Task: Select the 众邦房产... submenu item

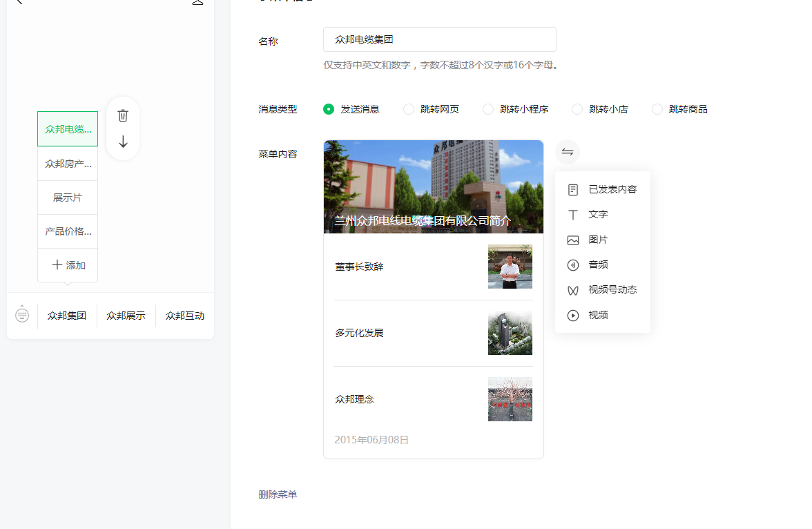Action: [68, 164]
